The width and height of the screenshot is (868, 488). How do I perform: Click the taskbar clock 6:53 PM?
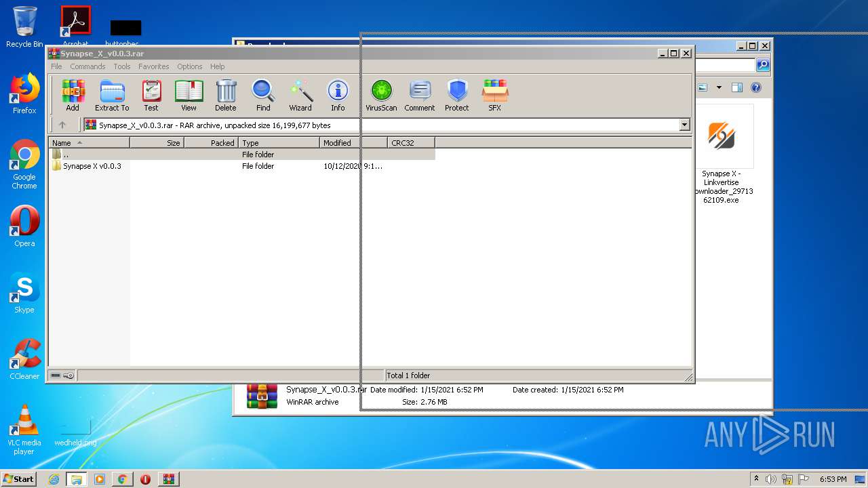833,479
